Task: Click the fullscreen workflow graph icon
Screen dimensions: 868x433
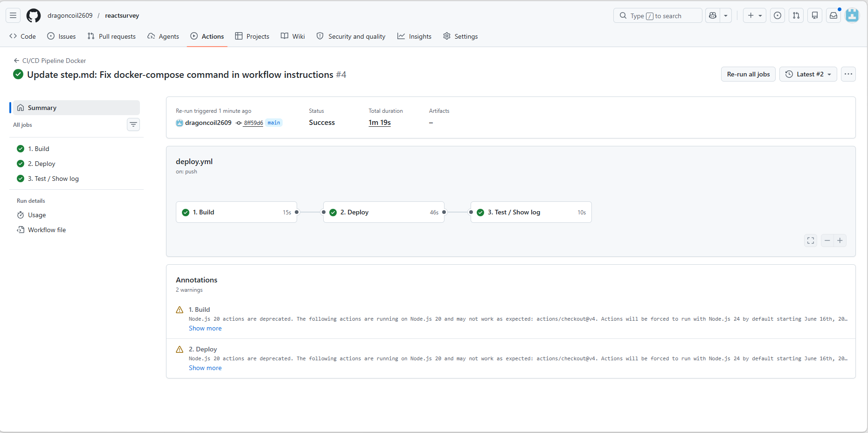Action: [811, 241]
